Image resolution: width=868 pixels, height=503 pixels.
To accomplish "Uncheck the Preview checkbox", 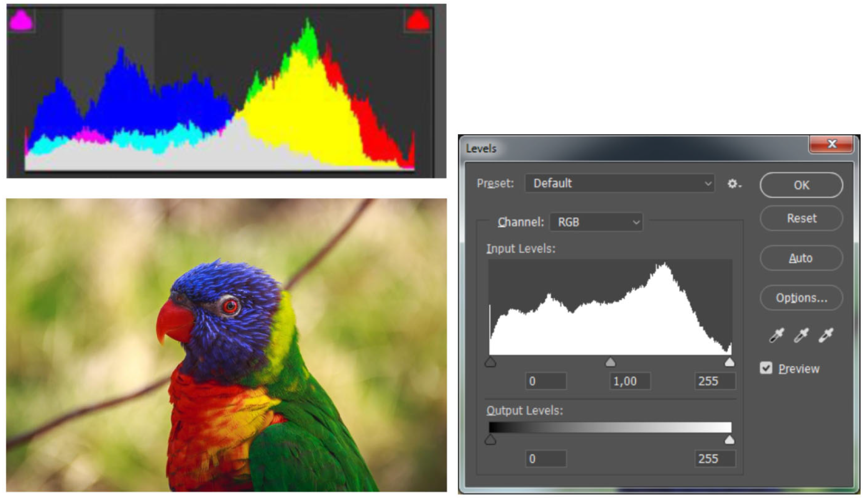I will pos(766,368).
